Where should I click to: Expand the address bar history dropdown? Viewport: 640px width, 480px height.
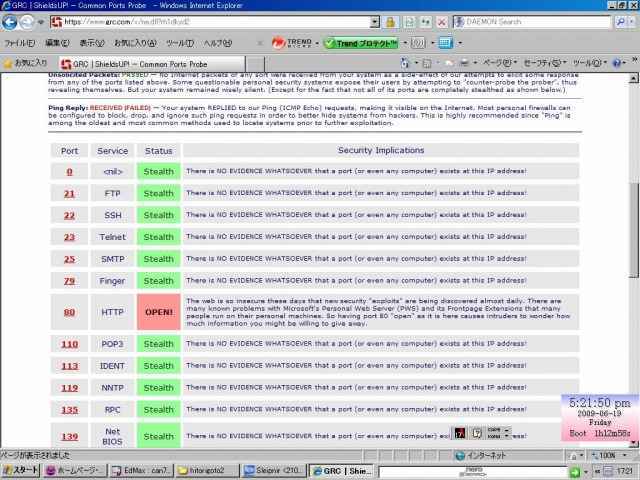(x=375, y=22)
